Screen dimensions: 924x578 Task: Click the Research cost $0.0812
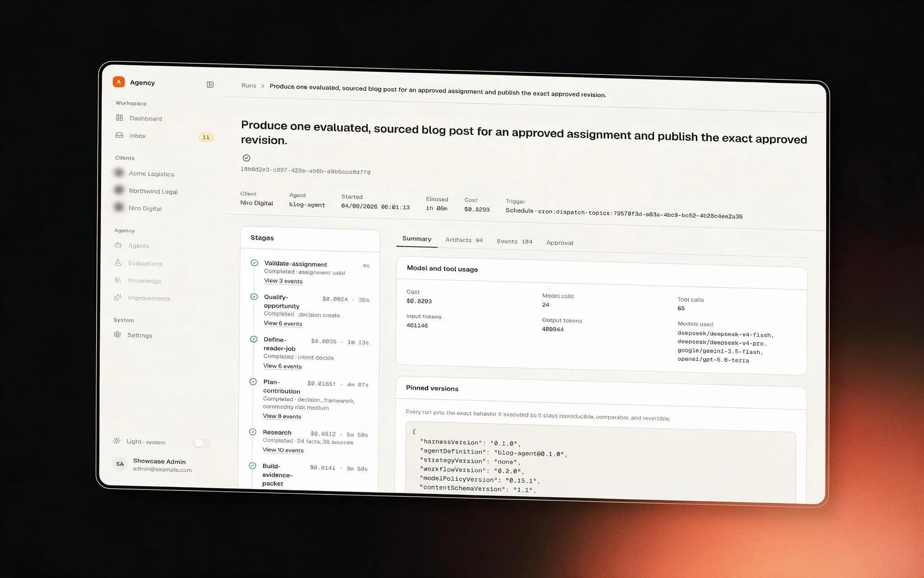(x=323, y=433)
